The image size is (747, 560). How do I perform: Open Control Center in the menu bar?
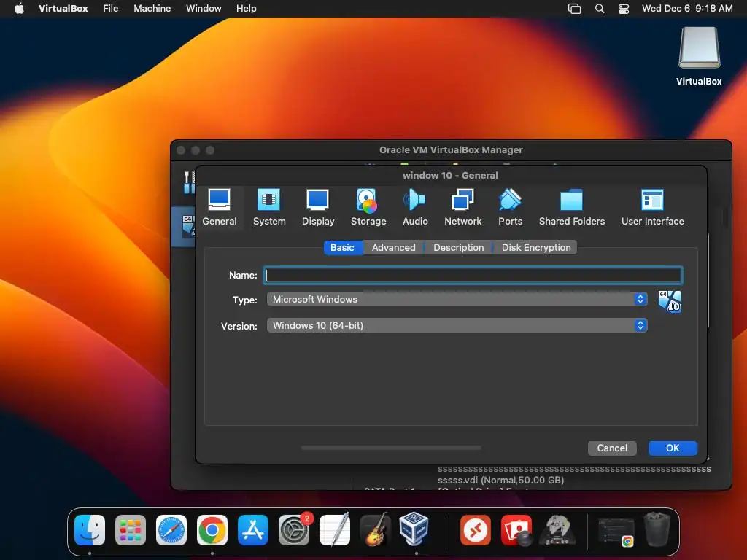point(624,9)
